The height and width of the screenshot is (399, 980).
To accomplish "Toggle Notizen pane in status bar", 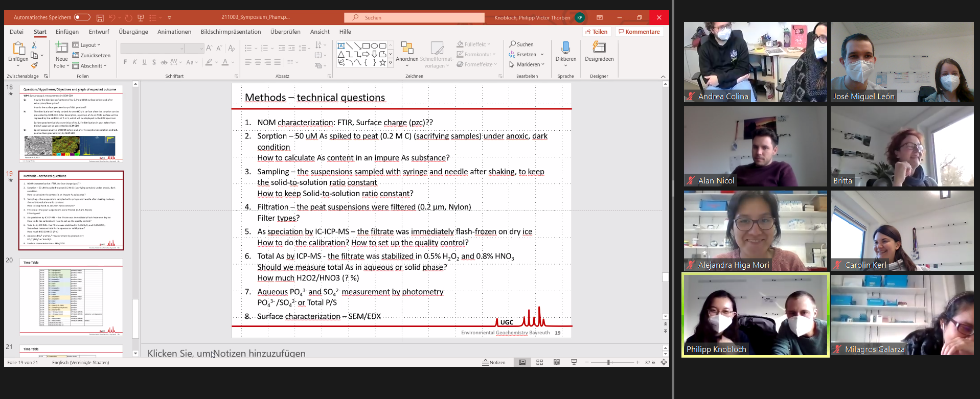I will point(494,362).
